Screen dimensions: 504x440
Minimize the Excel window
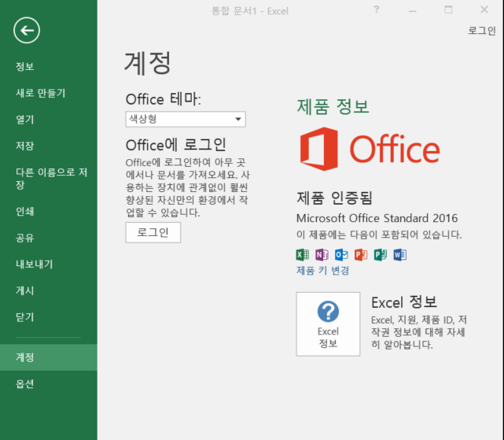tap(412, 10)
